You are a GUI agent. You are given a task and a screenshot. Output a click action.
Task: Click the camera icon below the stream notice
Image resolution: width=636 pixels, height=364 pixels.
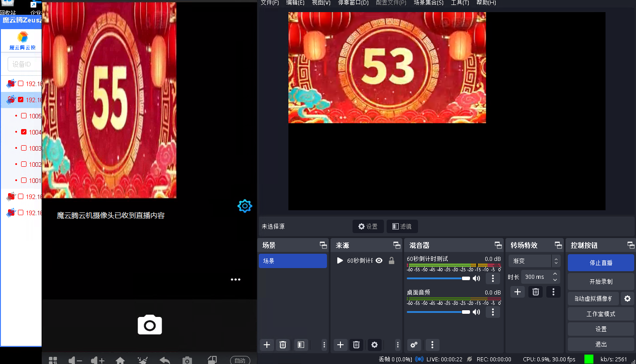[x=149, y=325]
